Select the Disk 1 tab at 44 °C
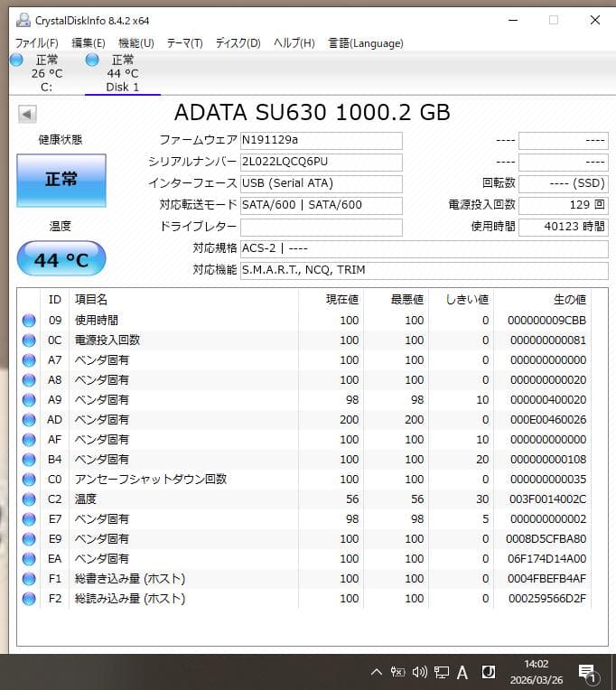The width and height of the screenshot is (616, 690). coord(122,73)
